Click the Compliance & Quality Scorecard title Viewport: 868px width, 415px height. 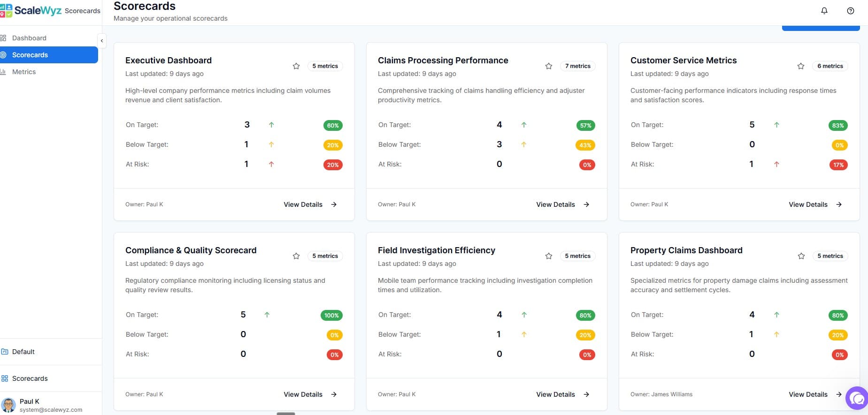(x=191, y=250)
